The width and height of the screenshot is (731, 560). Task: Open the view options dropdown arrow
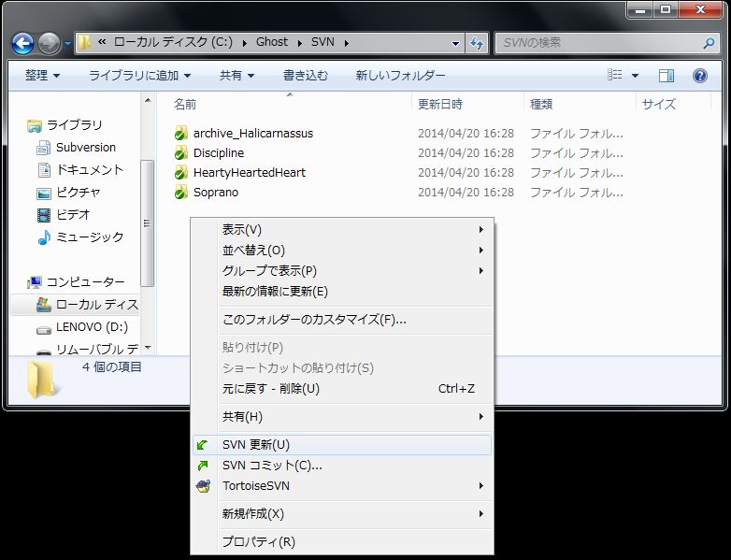635,76
